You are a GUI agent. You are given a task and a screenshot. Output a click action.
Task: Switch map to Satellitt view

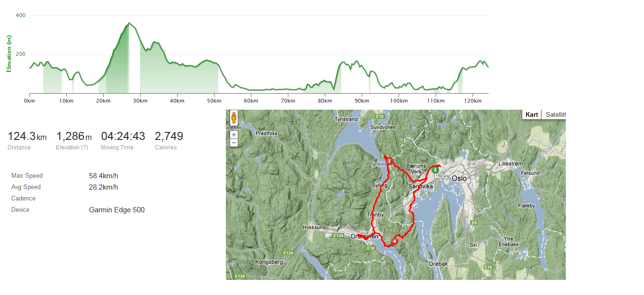[x=555, y=115]
